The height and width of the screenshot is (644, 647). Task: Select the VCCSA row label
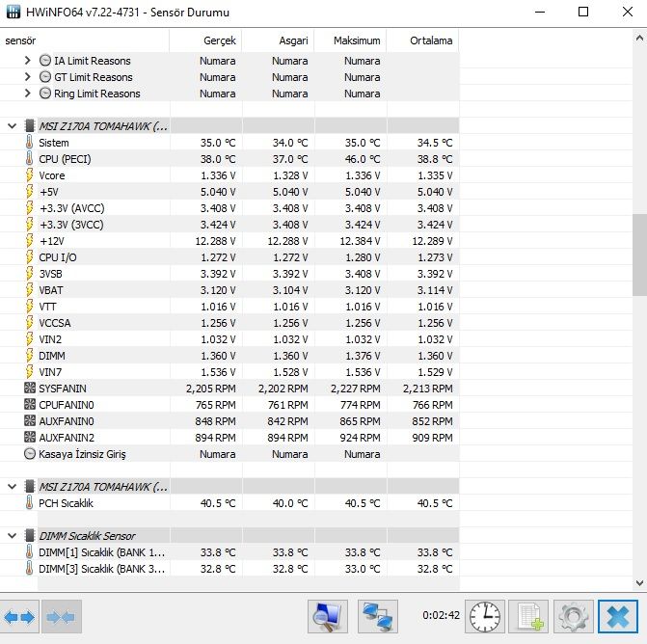(x=54, y=323)
